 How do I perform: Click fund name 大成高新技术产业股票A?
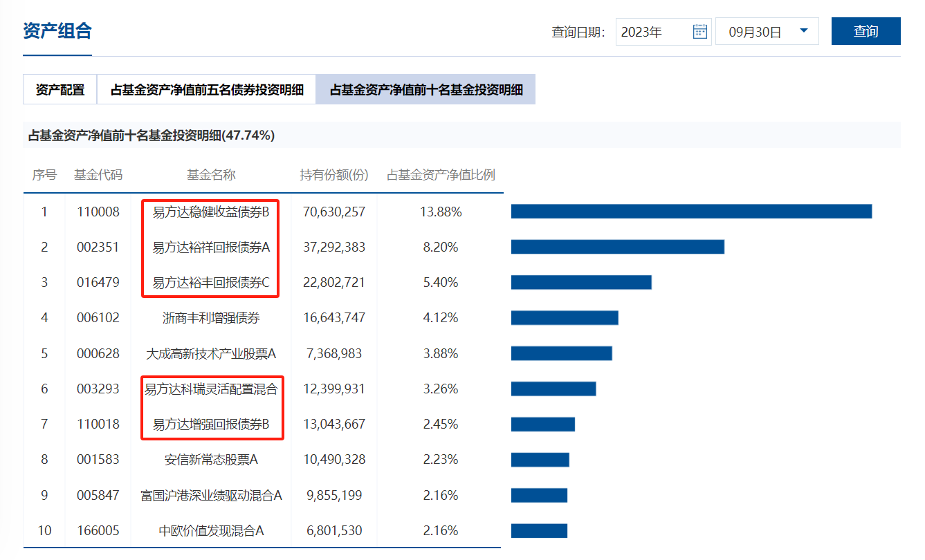point(211,353)
